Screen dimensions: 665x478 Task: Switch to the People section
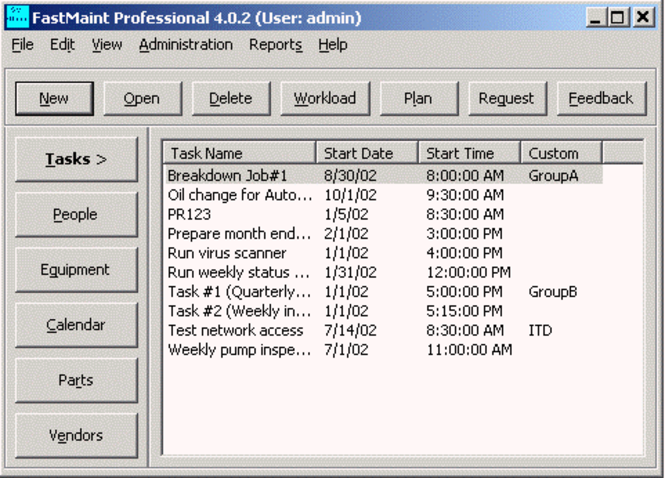tap(76, 215)
